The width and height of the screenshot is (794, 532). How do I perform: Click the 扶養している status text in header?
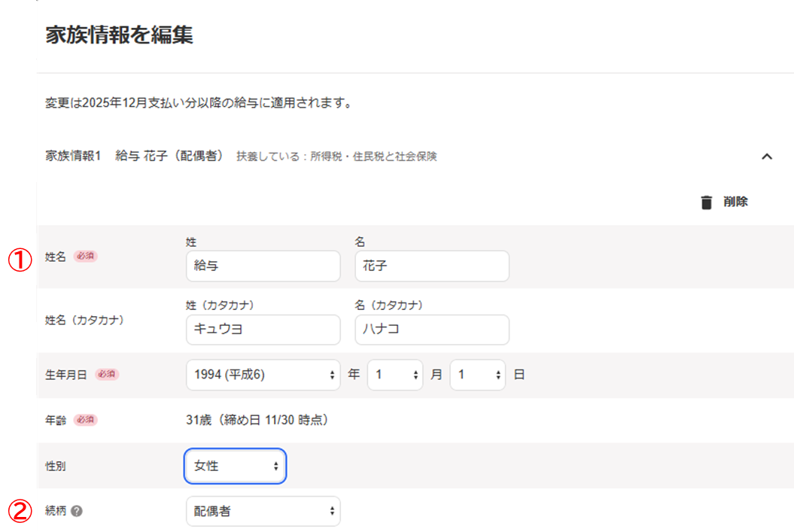[x=336, y=157]
